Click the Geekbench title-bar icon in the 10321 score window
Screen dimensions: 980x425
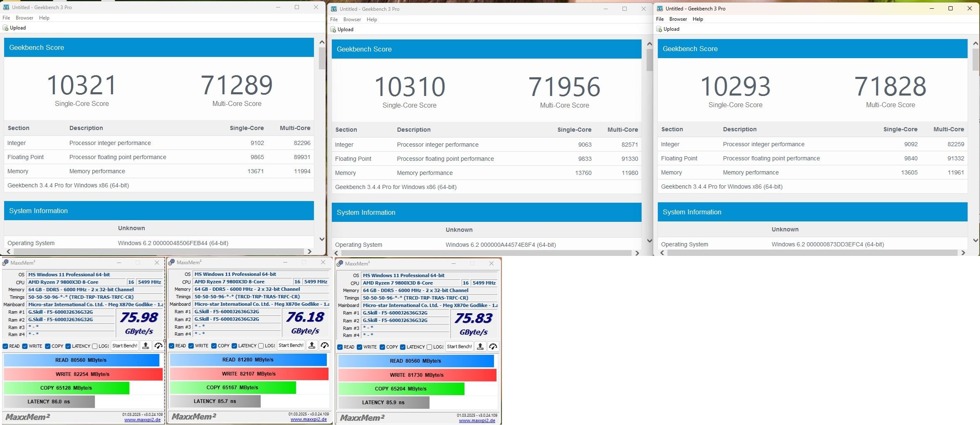tap(6, 7)
